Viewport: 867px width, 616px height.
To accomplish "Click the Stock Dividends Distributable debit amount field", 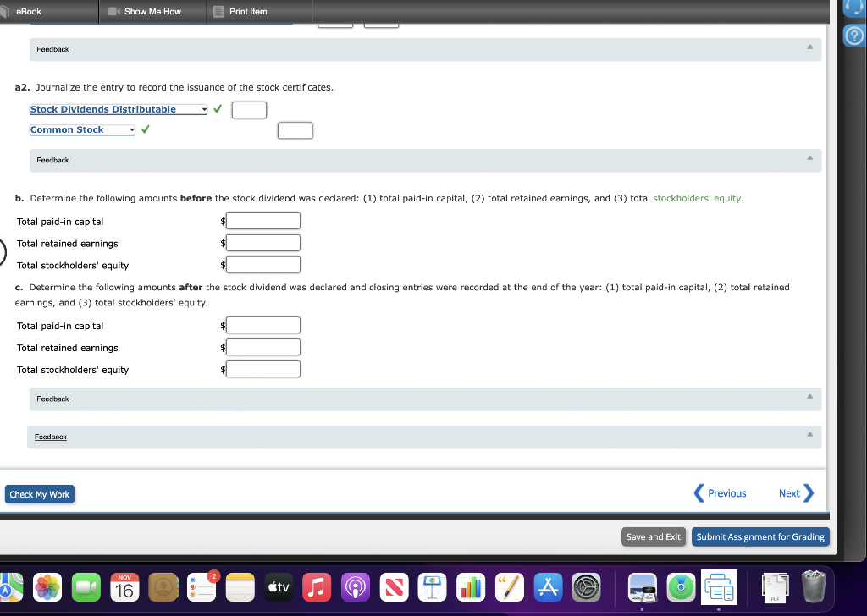I will tap(250, 110).
